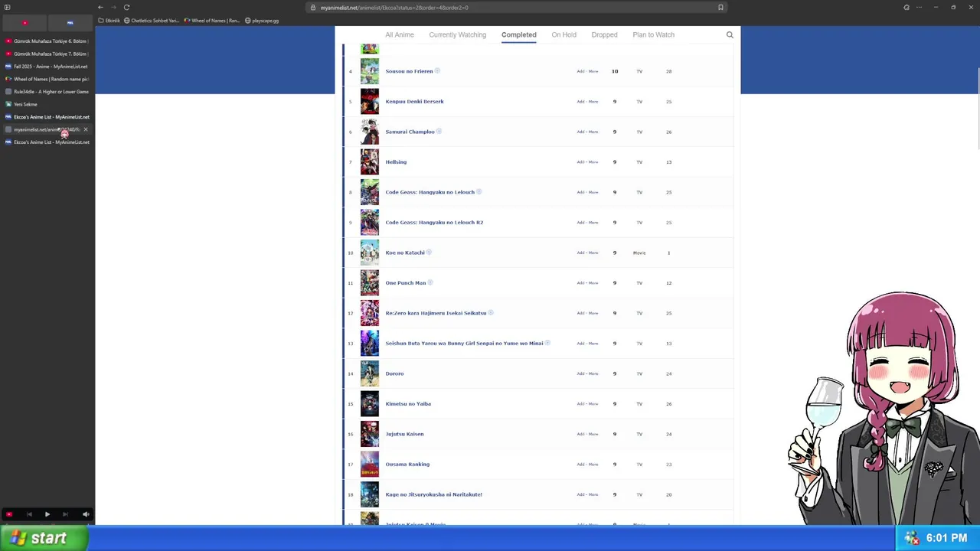Show the On Hold list tab

563,34
